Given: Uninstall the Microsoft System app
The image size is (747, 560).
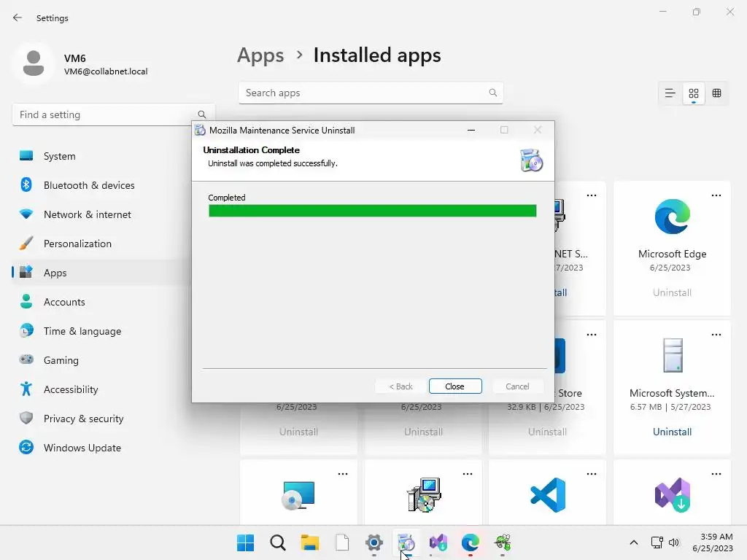Looking at the screenshot, I should (672, 432).
